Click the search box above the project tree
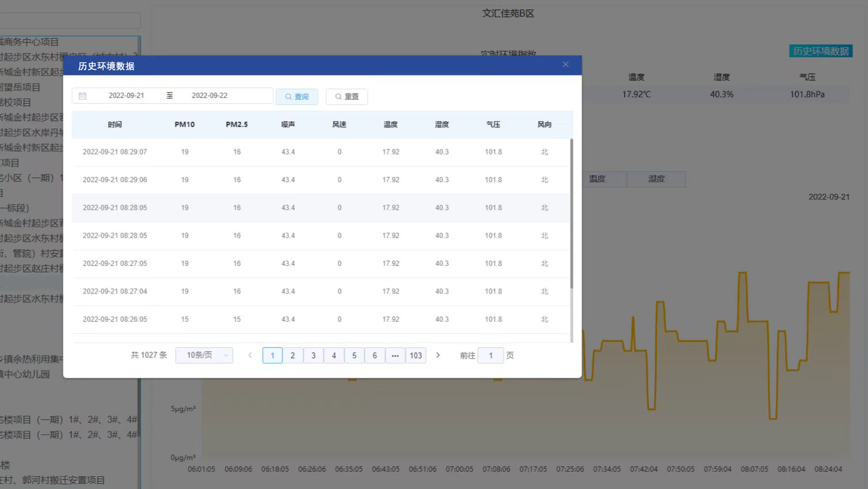868x489 pixels. pos(70,21)
